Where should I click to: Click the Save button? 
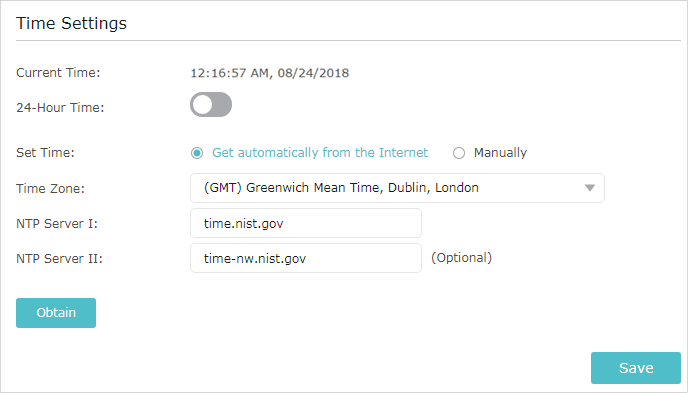point(636,368)
